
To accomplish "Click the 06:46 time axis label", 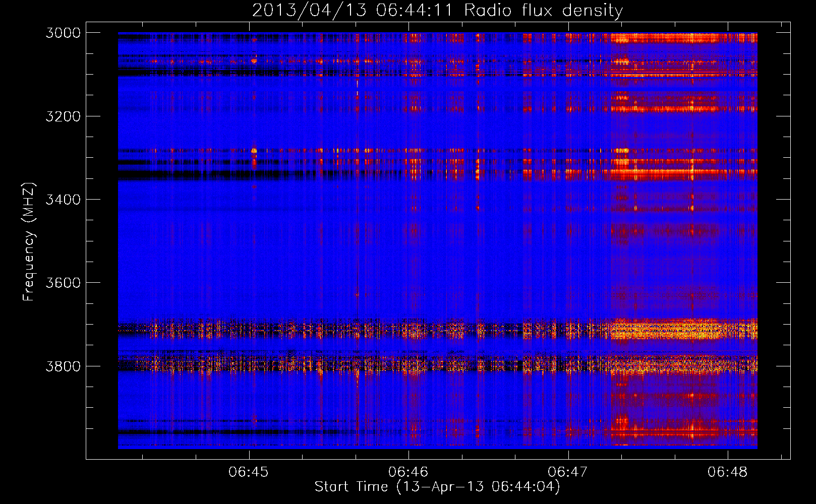I will pyautogui.click(x=408, y=472).
